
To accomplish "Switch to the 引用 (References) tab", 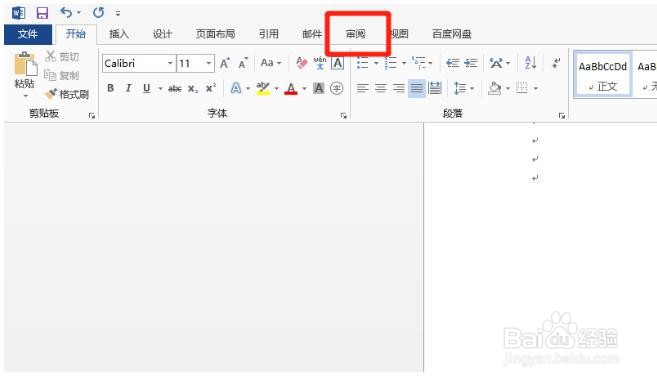I will point(269,34).
